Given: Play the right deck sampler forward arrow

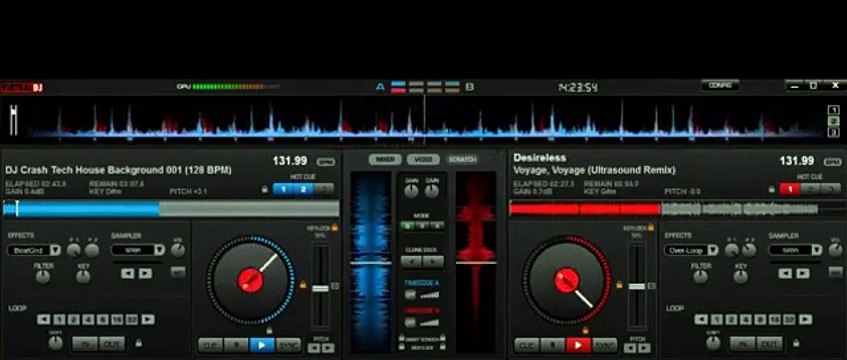Looking at the screenshot, I should click(x=803, y=274).
